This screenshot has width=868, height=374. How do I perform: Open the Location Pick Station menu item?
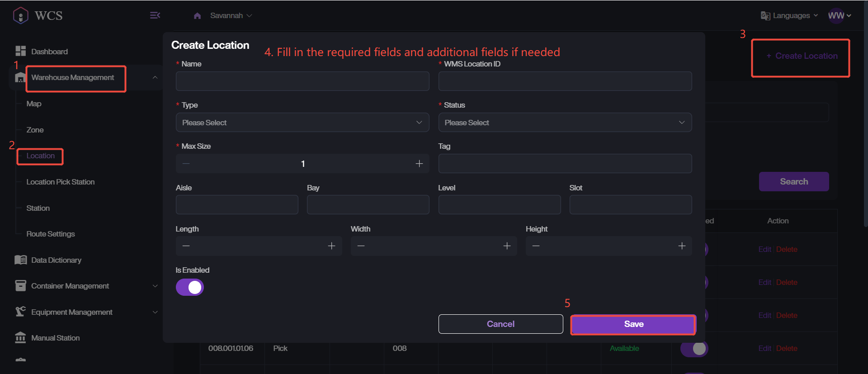61,182
